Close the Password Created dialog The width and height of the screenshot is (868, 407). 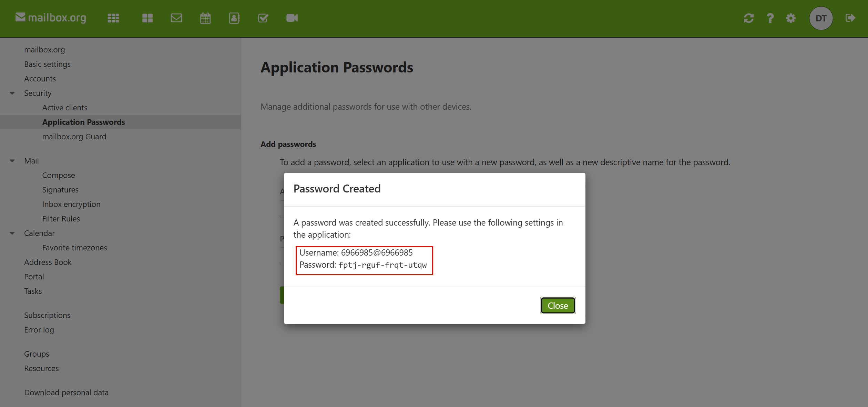coord(558,305)
